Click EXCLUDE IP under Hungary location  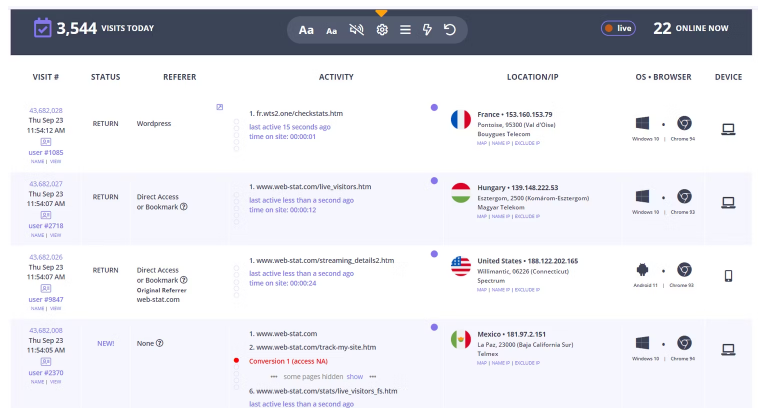527,216
